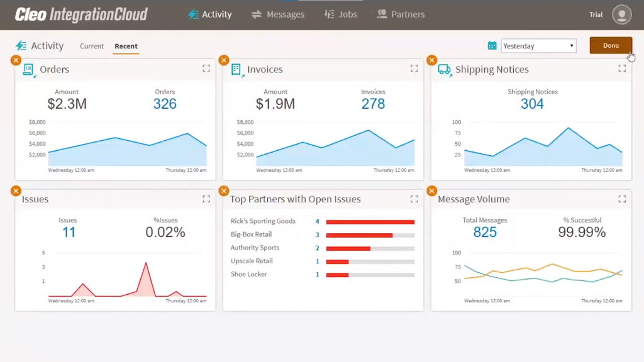Remove the Invoices widget using orange X
The image size is (644, 362).
point(223,60)
